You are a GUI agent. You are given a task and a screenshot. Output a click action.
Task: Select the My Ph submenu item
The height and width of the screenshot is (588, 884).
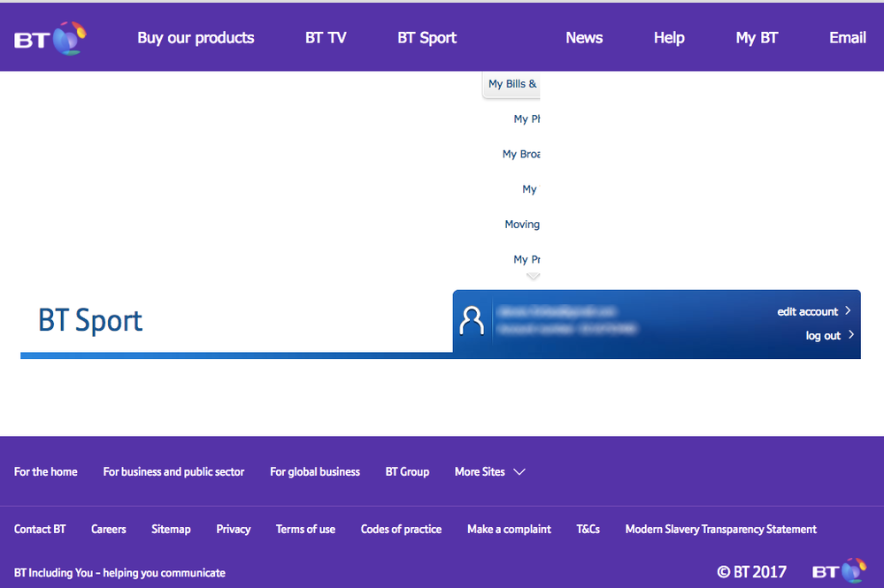click(x=527, y=118)
